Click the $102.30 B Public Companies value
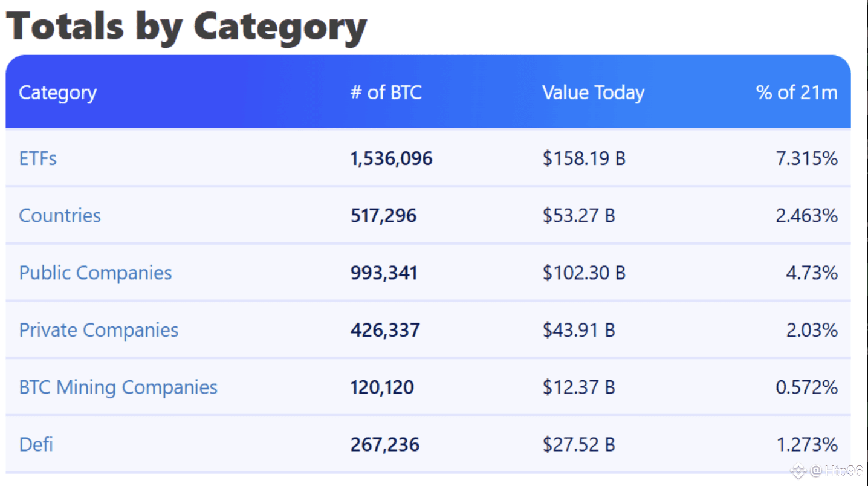Viewport: 868px width, 486px height. point(583,273)
